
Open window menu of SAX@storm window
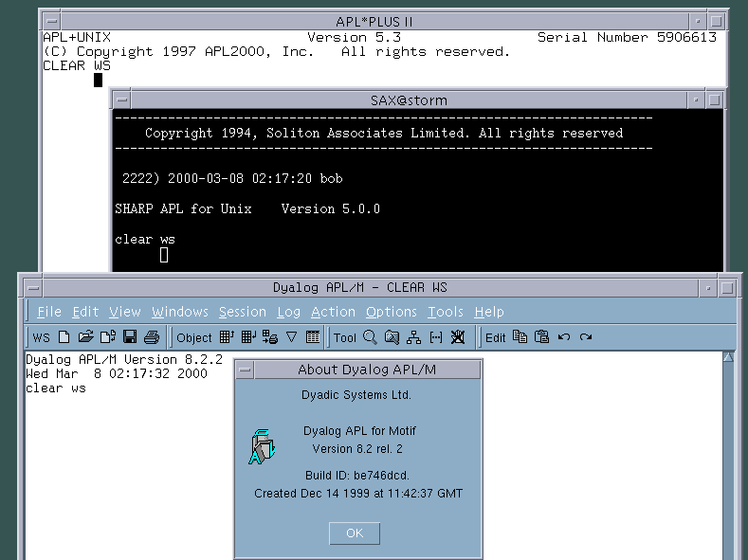(122, 100)
